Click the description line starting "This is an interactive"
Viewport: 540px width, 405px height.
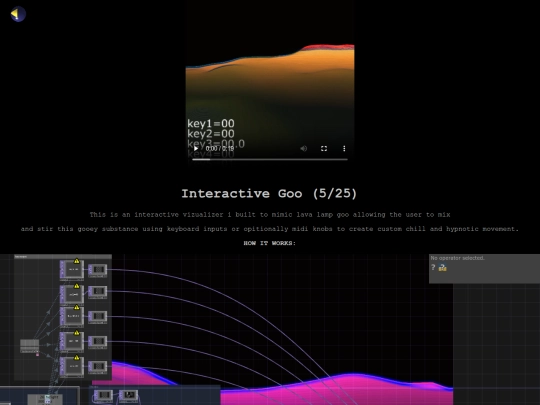tap(270, 215)
